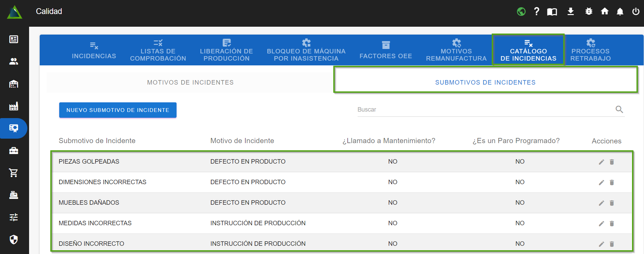Open the shopping cart sidebar module
The height and width of the screenshot is (254, 644).
point(14,173)
